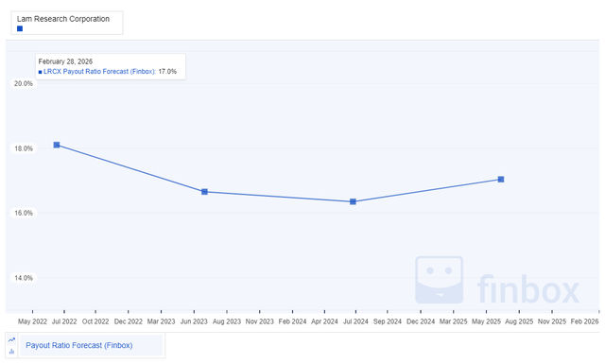
Task: Click the 17.0% tooltip value
Action: point(167,72)
